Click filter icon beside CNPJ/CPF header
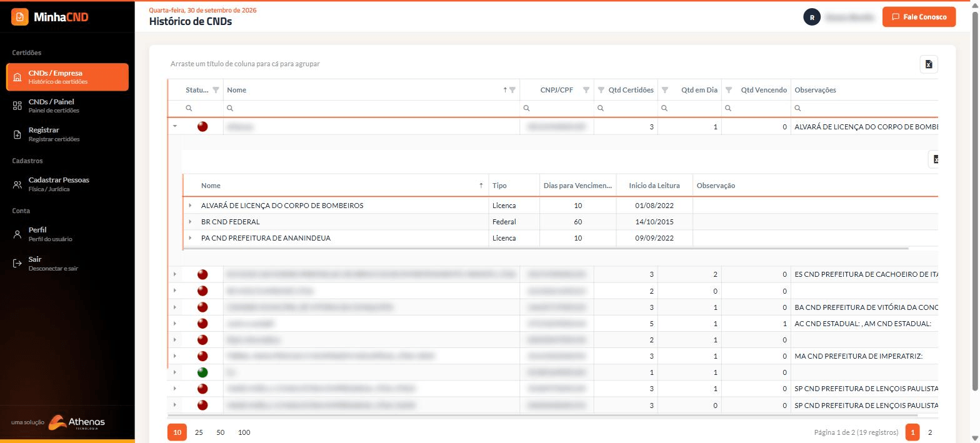 pyautogui.click(x=586, y=90)
